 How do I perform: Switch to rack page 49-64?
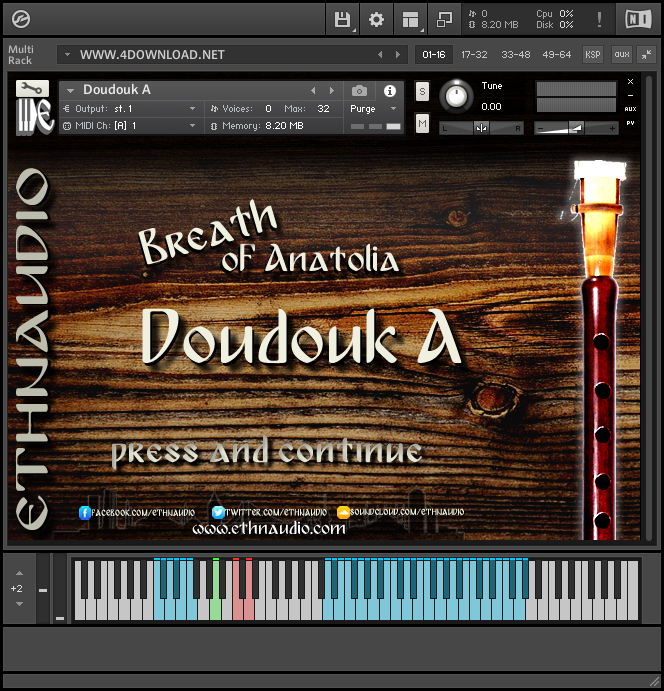click(556, 55)
